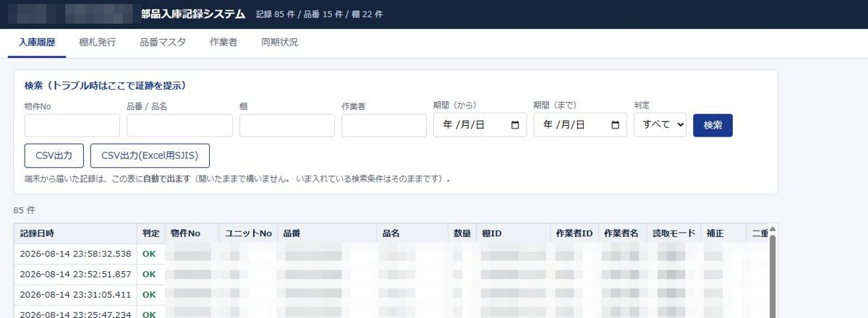868x318 pixels.
Task: Click the 読取モード column header
Action: (x=672, y=233)
